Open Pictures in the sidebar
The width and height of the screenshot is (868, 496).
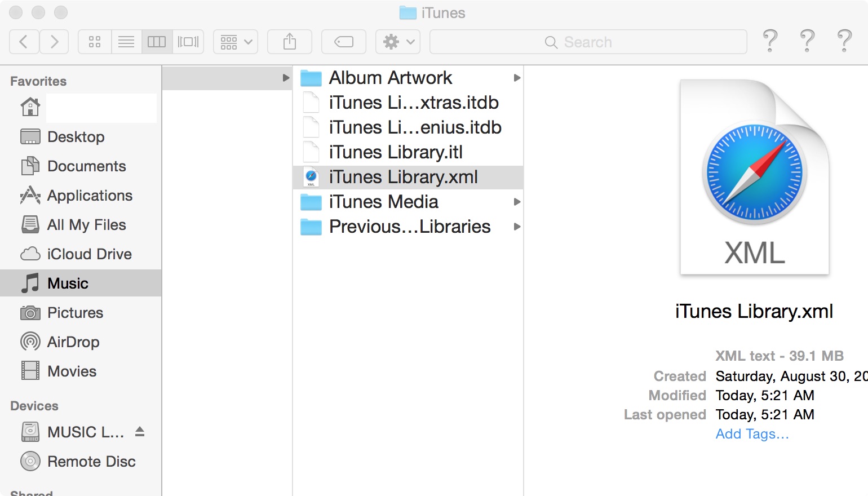81,313
